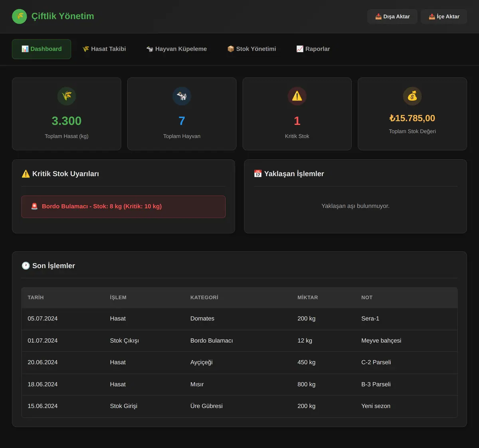Click the Sera-1 note cell

(370, 319)
